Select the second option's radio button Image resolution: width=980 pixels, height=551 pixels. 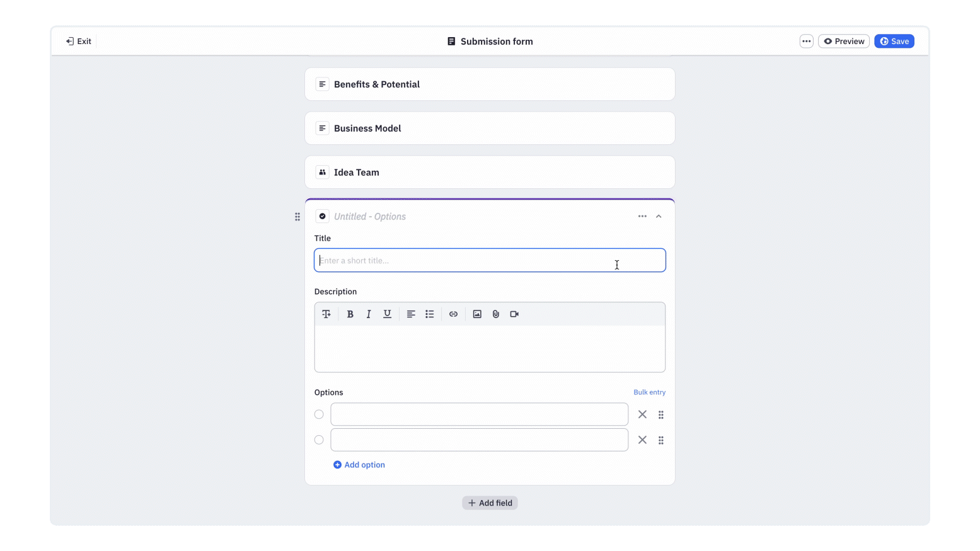coord(319,440)
